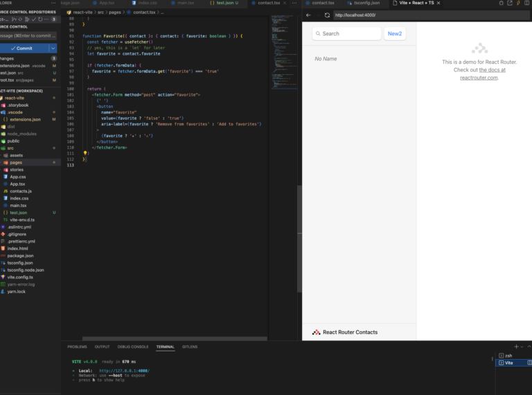
Task: Open the Debug Console tab
Action: coord(132,346)
